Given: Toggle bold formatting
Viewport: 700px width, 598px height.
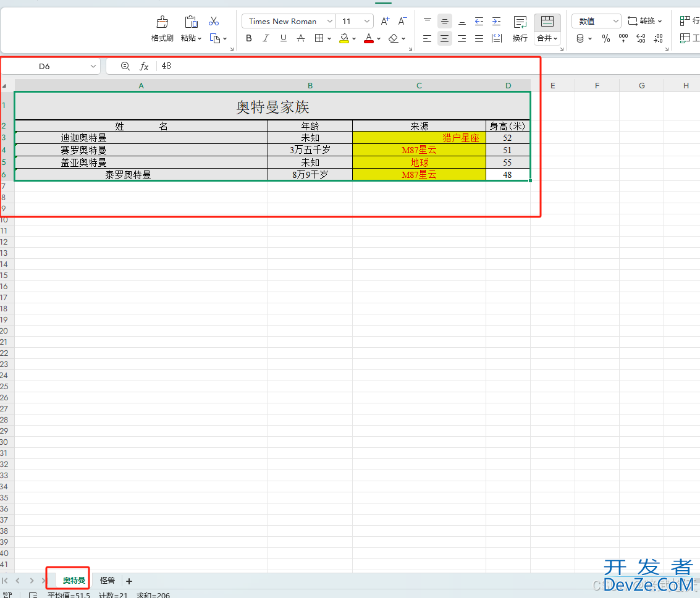Looking at the screenshot, I should coord(249,38).
